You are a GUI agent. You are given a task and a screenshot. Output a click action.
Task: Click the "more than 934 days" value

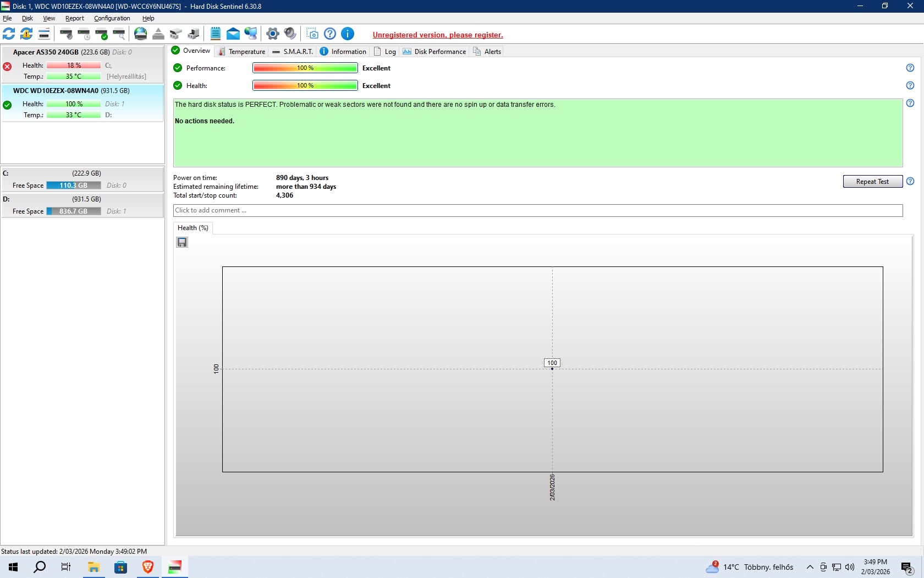[x=306, y=187]
